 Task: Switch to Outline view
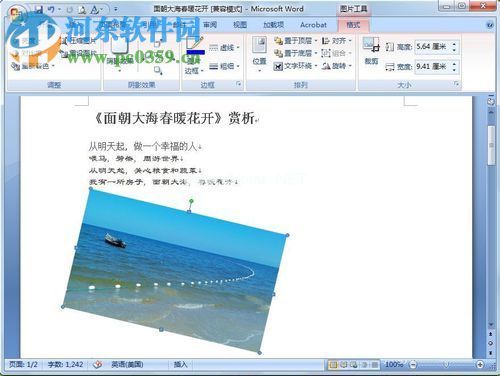pos(364,365)
